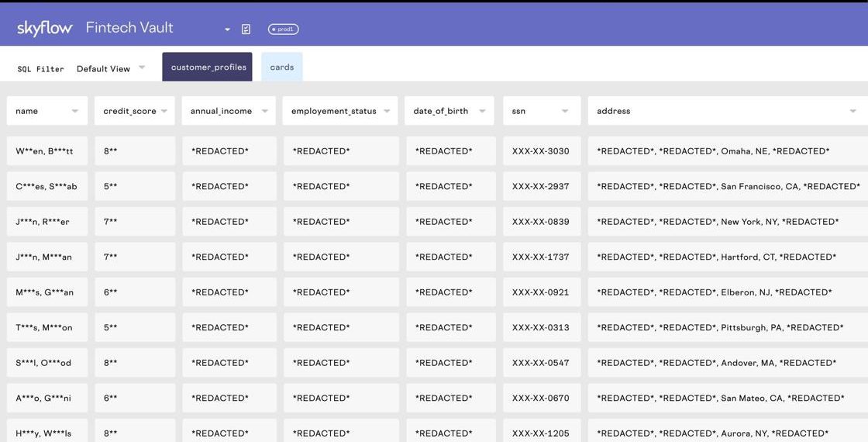Click employement_status cell in XXX-XX-0670 row
This screenshot has height=442, width=868.
coord(341,398)
